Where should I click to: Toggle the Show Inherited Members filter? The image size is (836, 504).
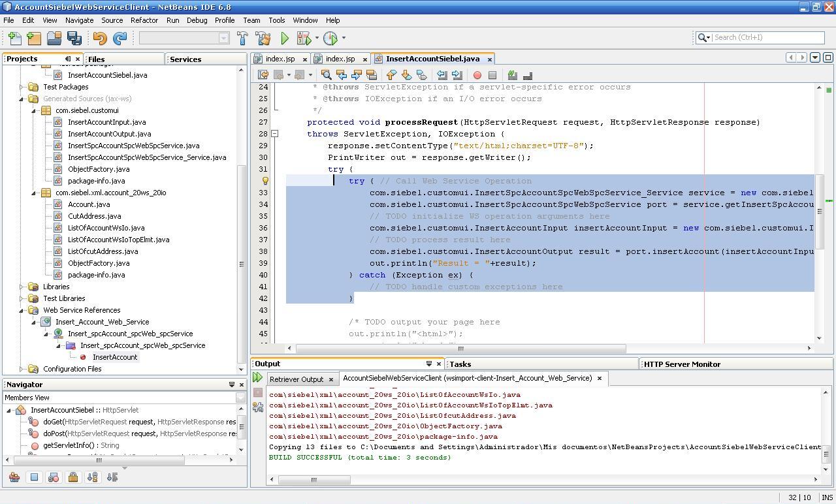pos(13,477)
